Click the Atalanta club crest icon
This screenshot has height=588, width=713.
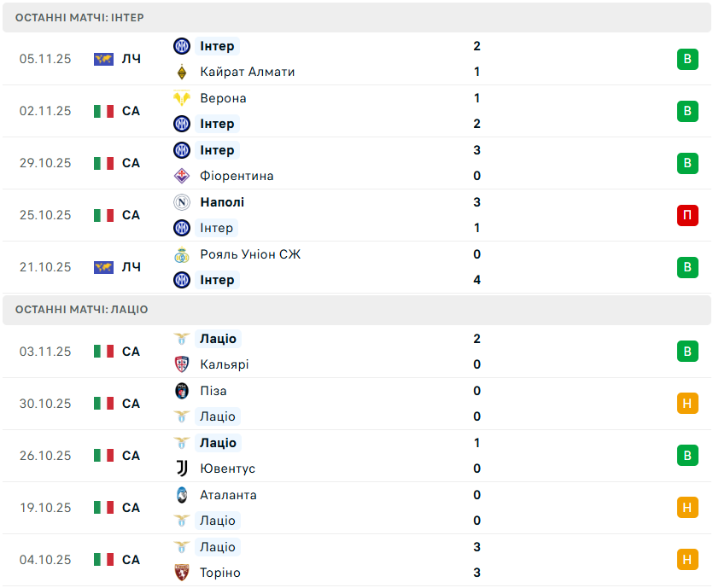[x=181, y=495]
